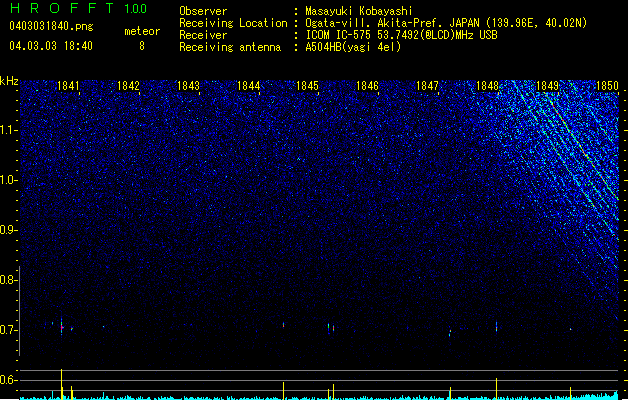Click the 1848 time axis marker

point(487,86)
